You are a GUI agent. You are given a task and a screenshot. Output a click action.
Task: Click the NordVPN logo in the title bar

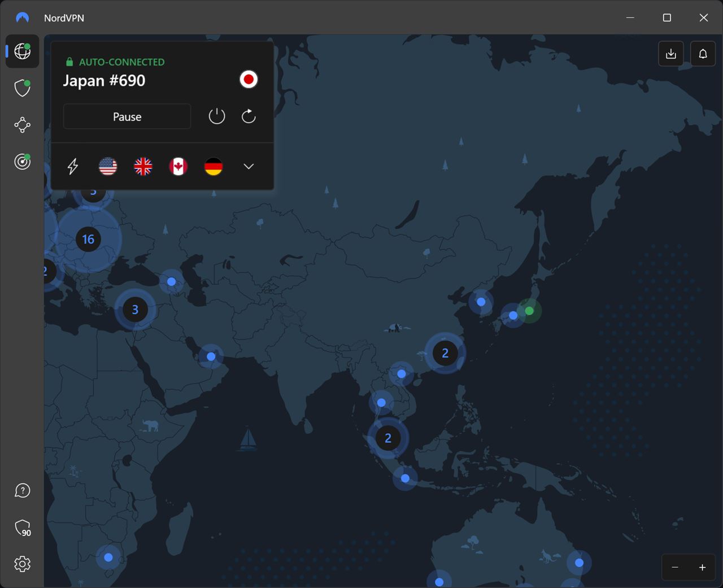pos(23,18)
